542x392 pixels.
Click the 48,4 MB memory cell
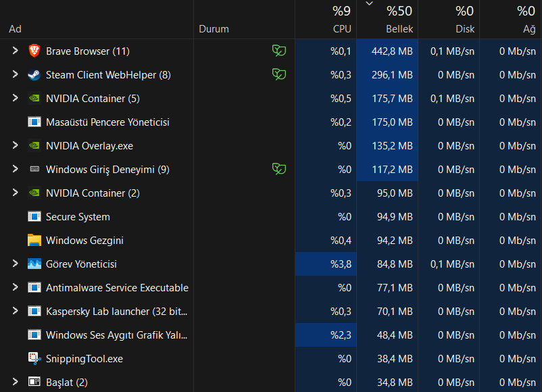[387, 335]
